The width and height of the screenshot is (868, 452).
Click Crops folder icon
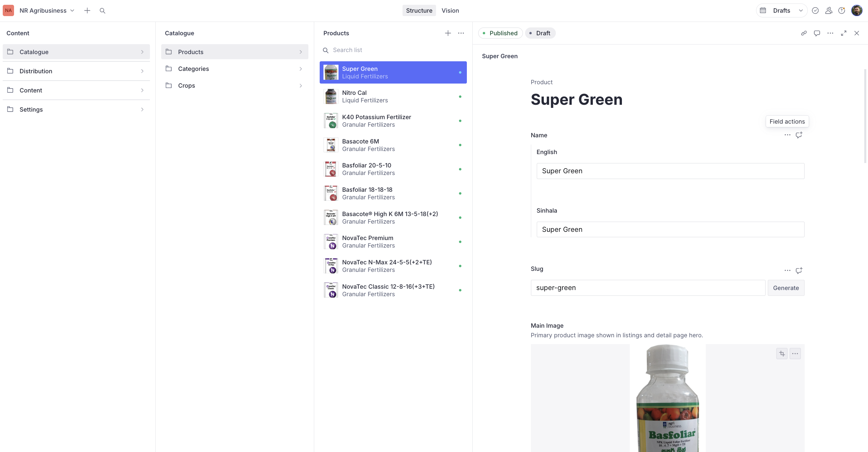[169, 85]
